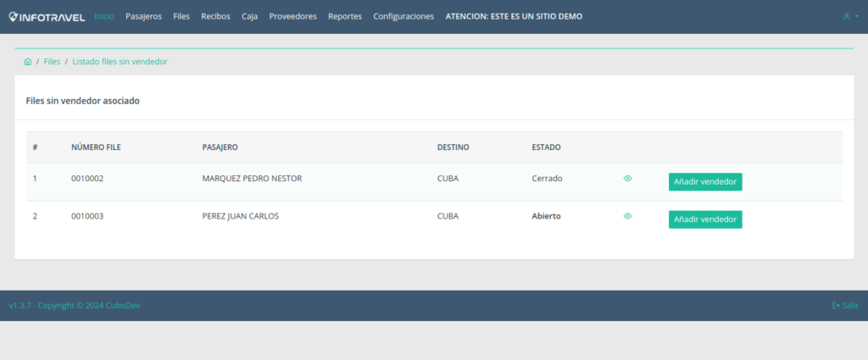Add vendor to Perez Juan Carlos file

(x=705, y=219)
